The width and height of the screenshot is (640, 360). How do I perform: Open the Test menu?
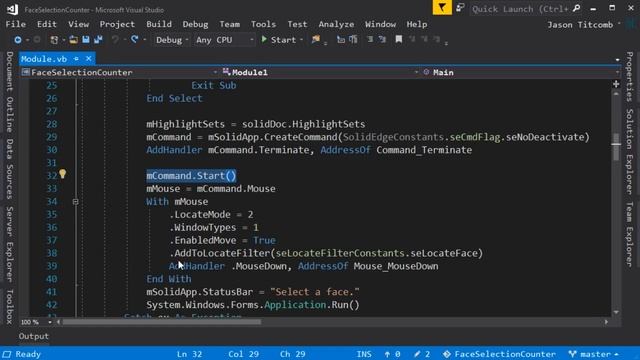297,24
